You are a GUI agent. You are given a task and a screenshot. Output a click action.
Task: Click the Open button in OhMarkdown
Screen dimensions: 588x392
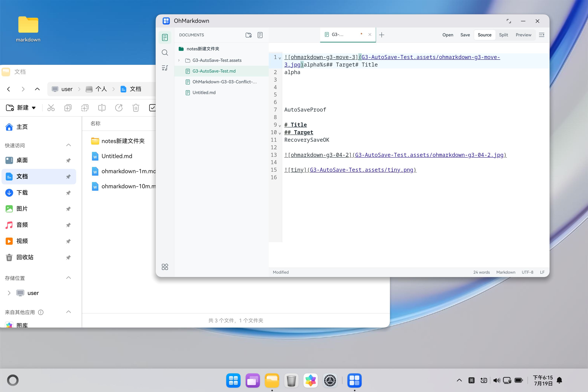[x=448, y=35]
